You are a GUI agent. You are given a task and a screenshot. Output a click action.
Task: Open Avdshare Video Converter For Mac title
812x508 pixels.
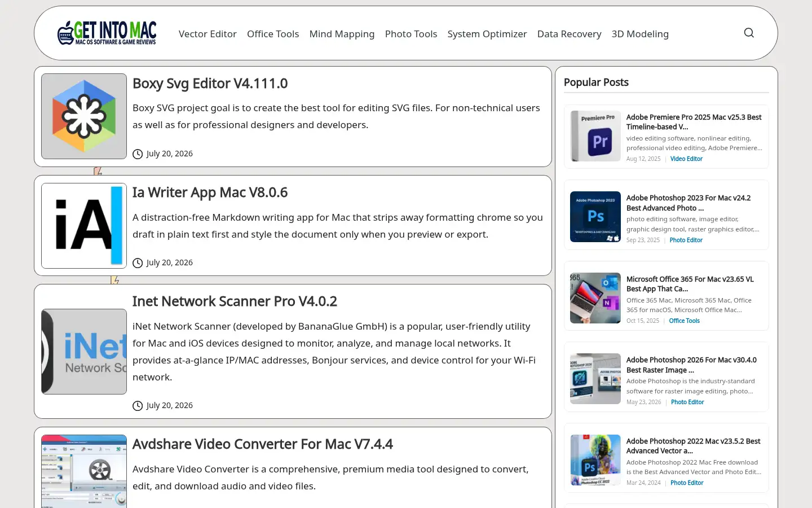(x=263, y=444)
